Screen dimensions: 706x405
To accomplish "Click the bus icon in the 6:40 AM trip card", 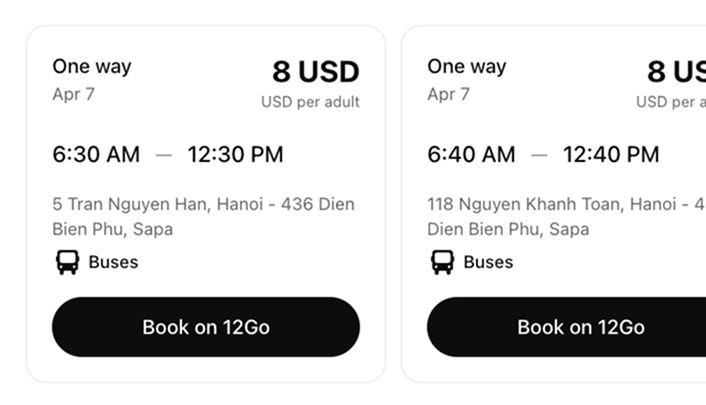I will [x=442, y=263].
